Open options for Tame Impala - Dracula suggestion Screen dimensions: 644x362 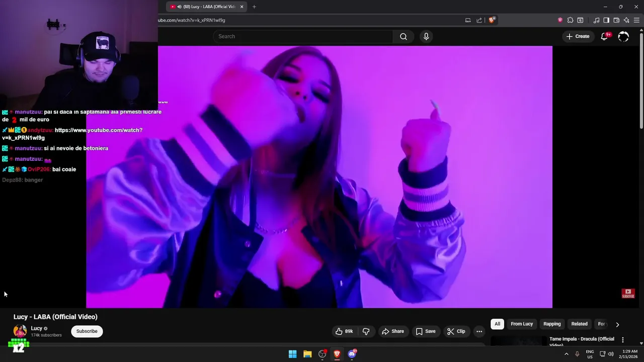pos(622,340)
